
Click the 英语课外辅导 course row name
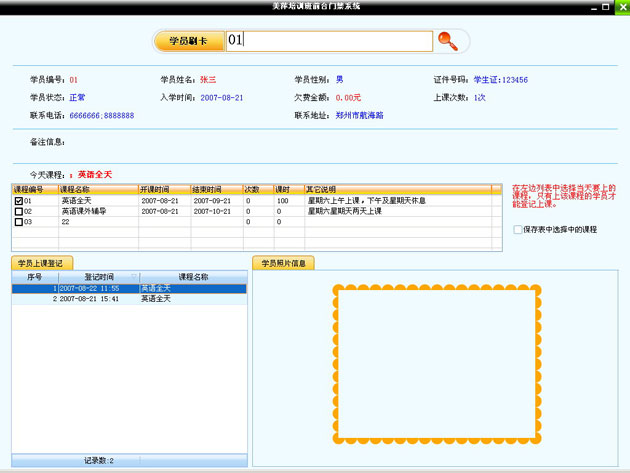point(87,211)
